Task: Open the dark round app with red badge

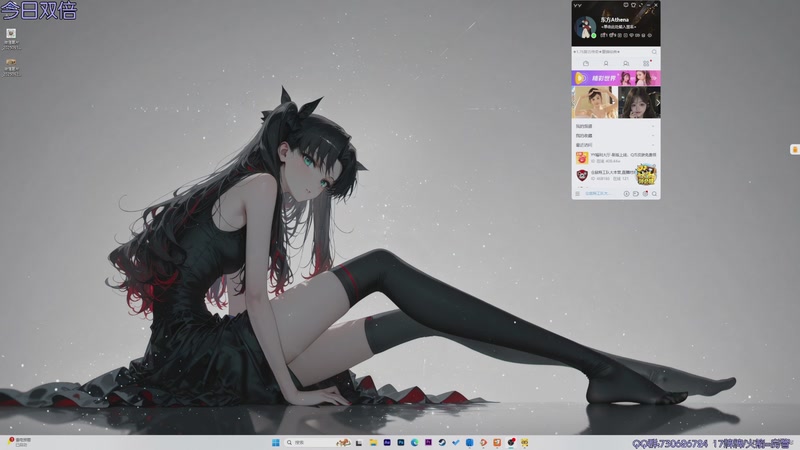Action: click(511, 442)
